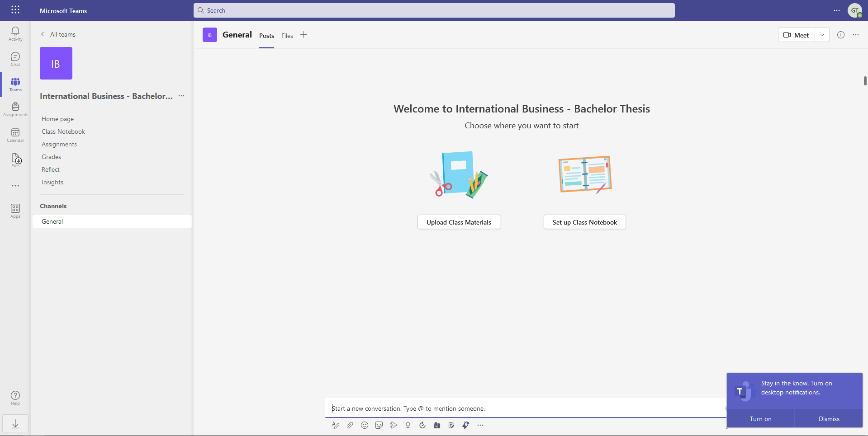
Task: Open Assignments from the left app rail
Action: coord(15,109)
